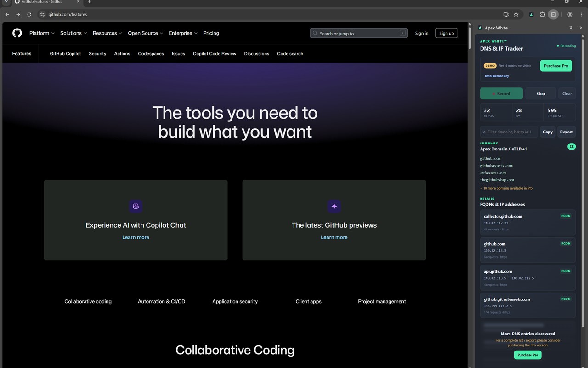
Task: Jump to the Collaborative coding section
Action: pyautogui.click(x=88, y=302)
